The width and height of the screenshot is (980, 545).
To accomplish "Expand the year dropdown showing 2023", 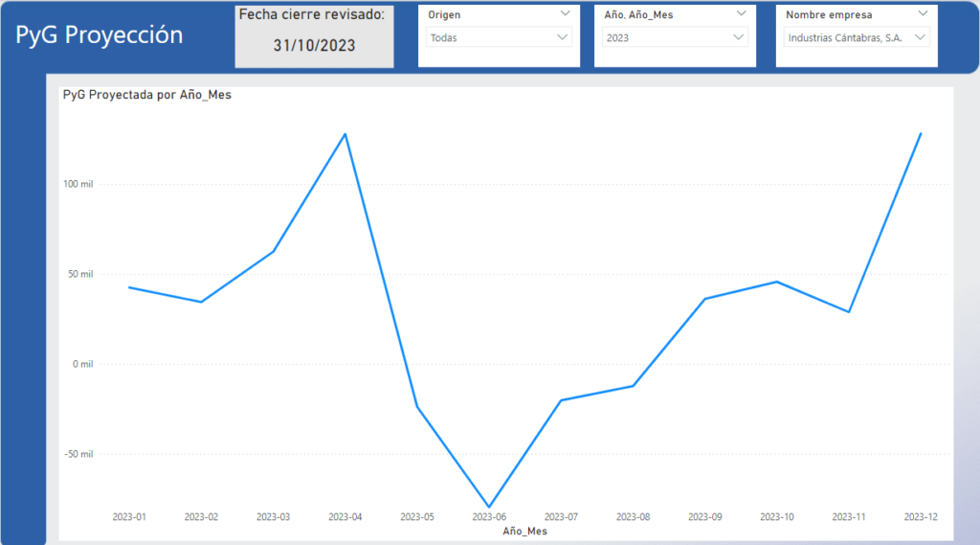I will click(674, 37).
